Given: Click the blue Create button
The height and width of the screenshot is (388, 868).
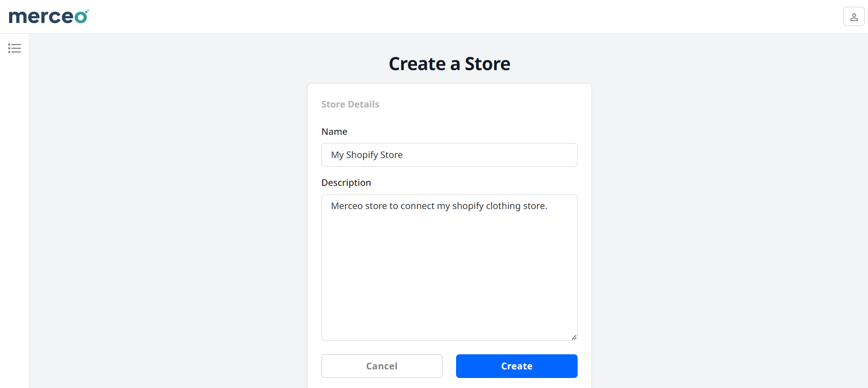Looking at the screenshot, I should pyautogui.click(x=517, y=366).
